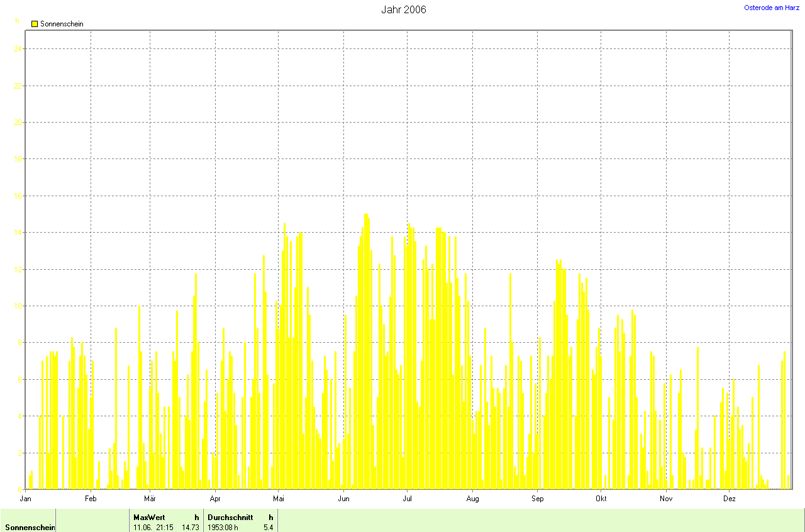Open the Osterode am Harz link

772,8
